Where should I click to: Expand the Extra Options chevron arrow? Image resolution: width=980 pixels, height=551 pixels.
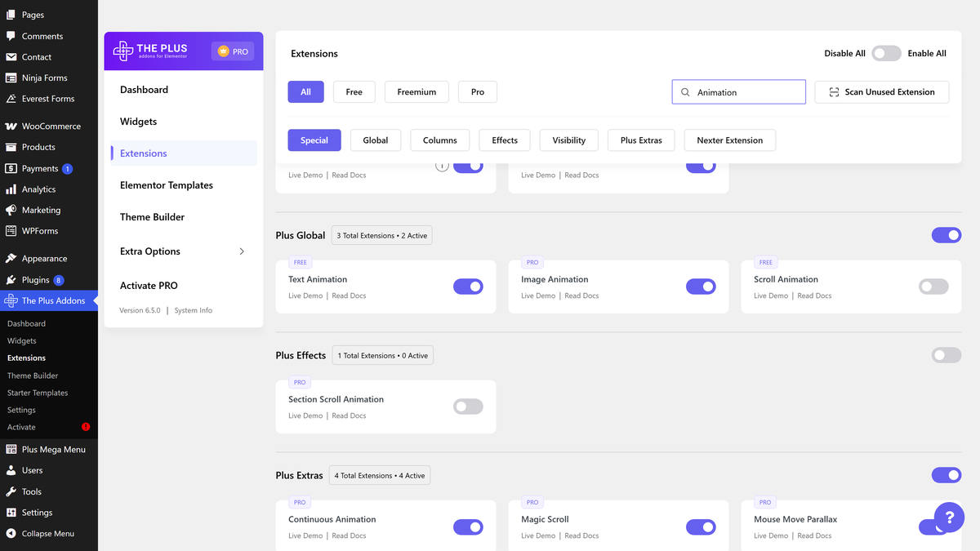[242, 251]
